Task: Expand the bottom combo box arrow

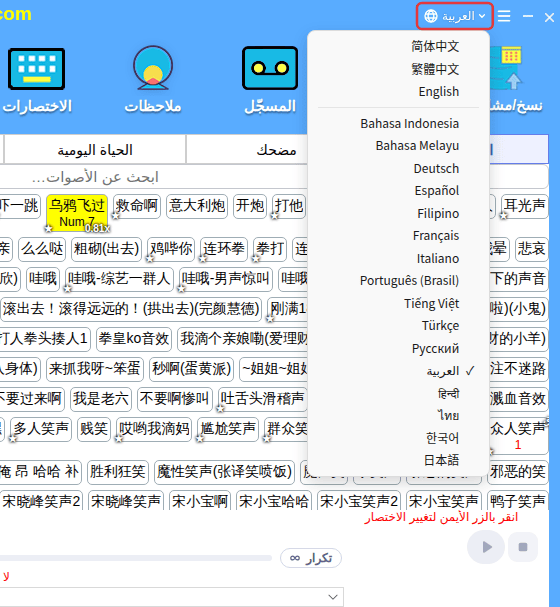Action: 333,597
